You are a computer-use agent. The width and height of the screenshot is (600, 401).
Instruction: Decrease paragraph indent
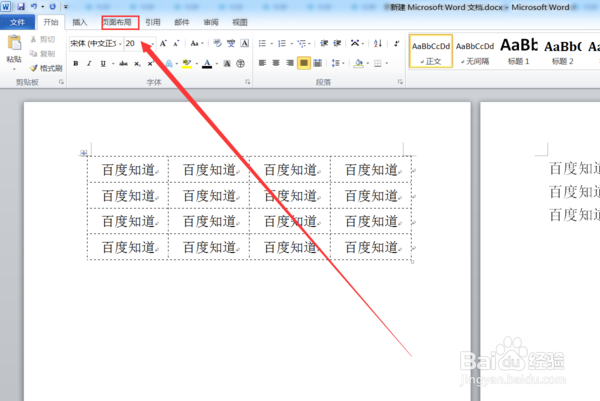point(324,43)
